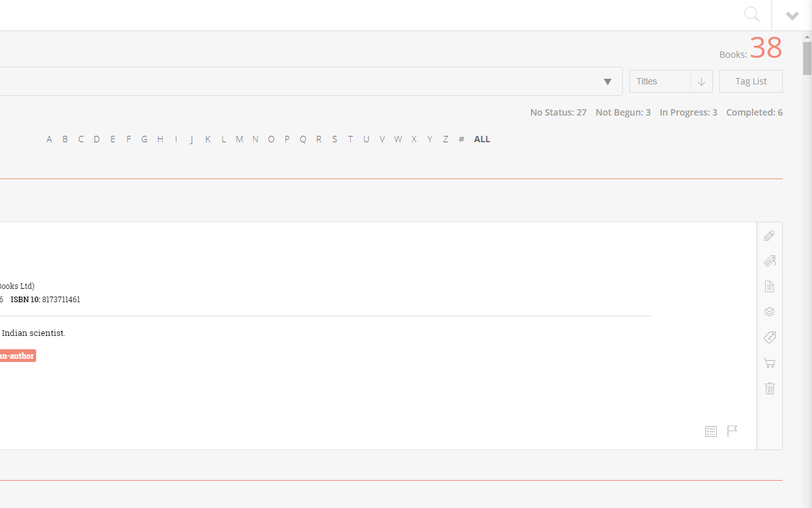Filter books by letter K
This screenshot has height=508, width=812.
click(207, 139)
